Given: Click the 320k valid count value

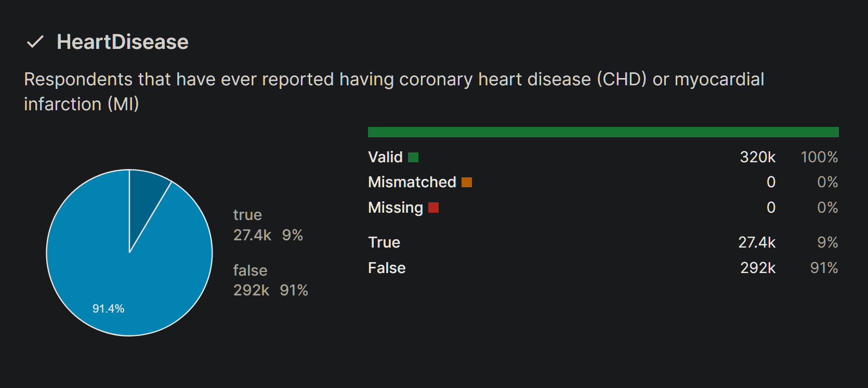Looking at the screenshot, I should 758,157.
